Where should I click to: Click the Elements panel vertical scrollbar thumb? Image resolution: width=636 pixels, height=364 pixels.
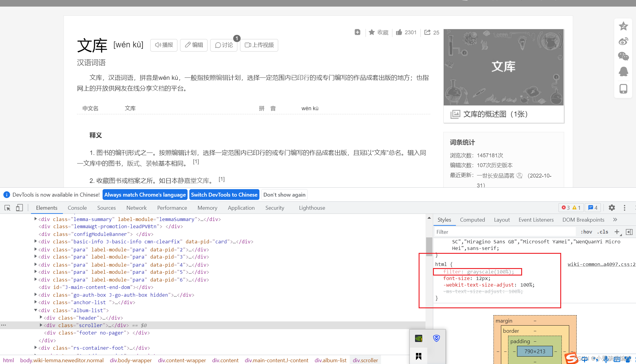429,247
